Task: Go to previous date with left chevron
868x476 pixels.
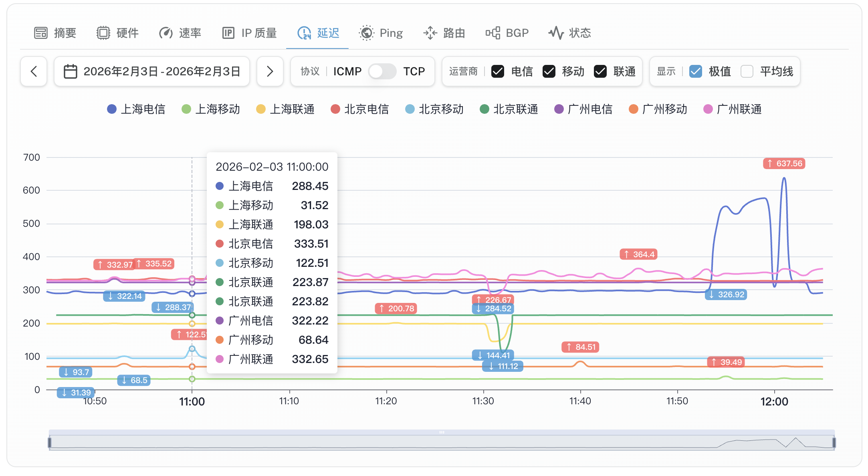Action: click(x=34, y=72)
